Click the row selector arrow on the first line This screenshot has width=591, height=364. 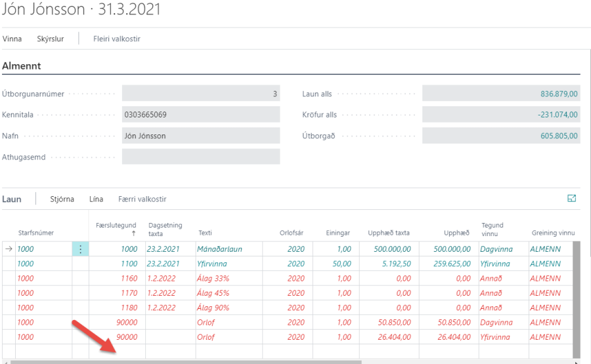9,249
